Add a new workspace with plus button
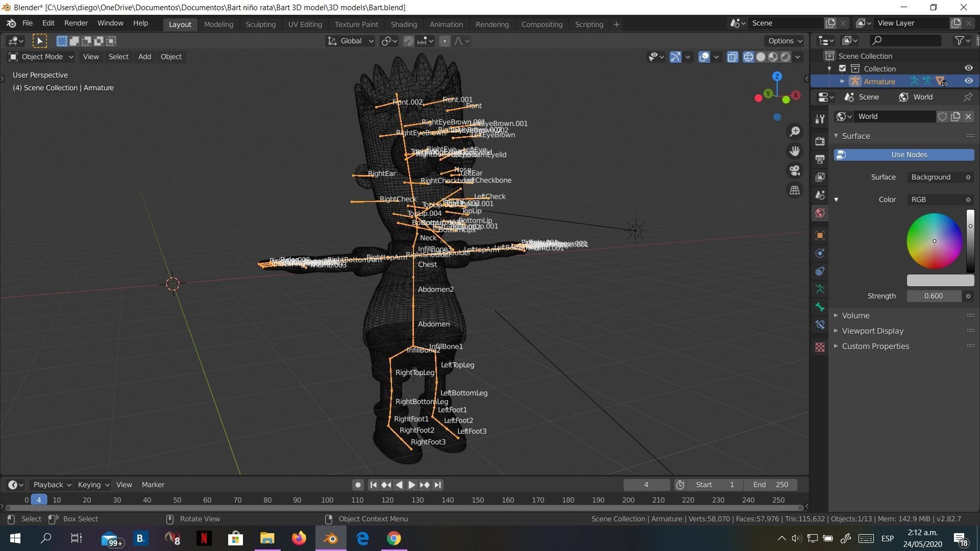The height and width of the screenshot is (551, 980). pos(616,24)
